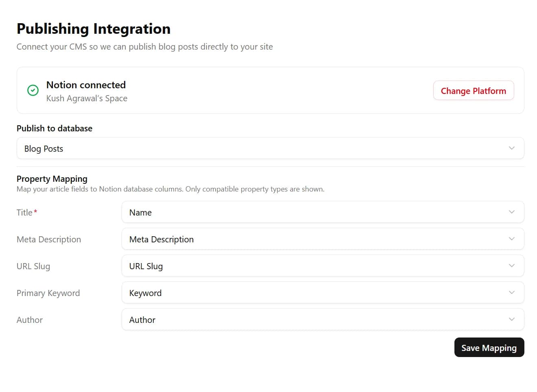Click the Primary Keyword field label
Image resolution: width=537 pixels, height=392 pixels.
48,293
